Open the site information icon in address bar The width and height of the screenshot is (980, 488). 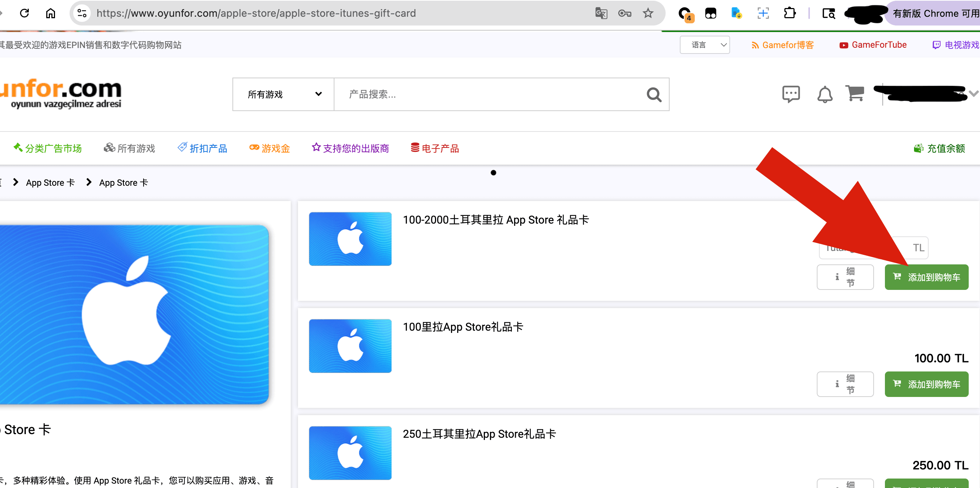(82, 13)
